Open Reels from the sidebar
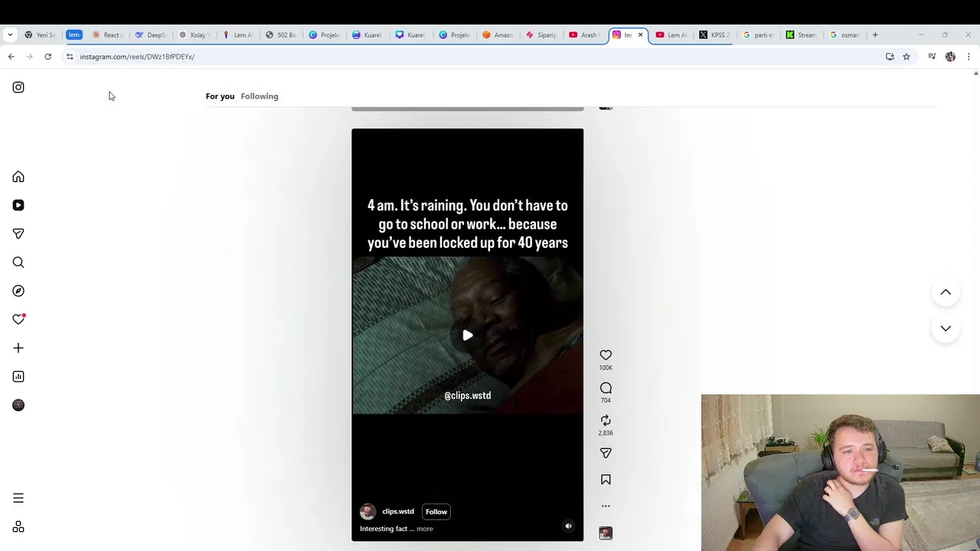 click(x=18, y=205)
